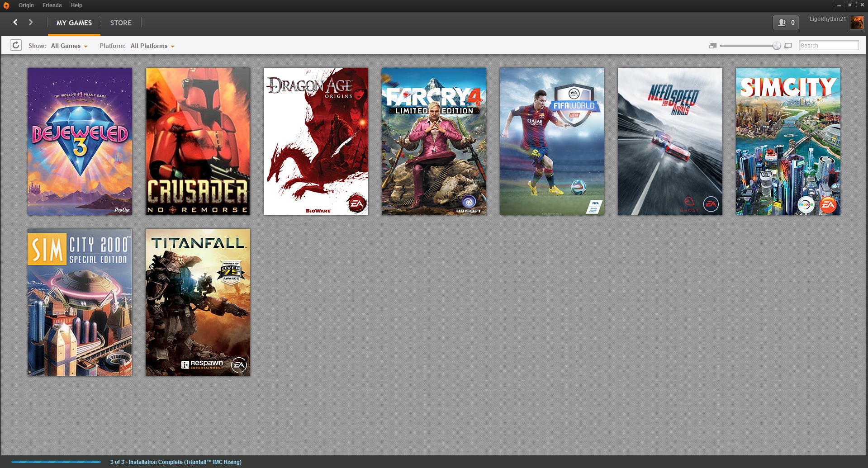The image size is (868, 468).
Task: Click the back navigation arrow
Action: click(15, 22)
